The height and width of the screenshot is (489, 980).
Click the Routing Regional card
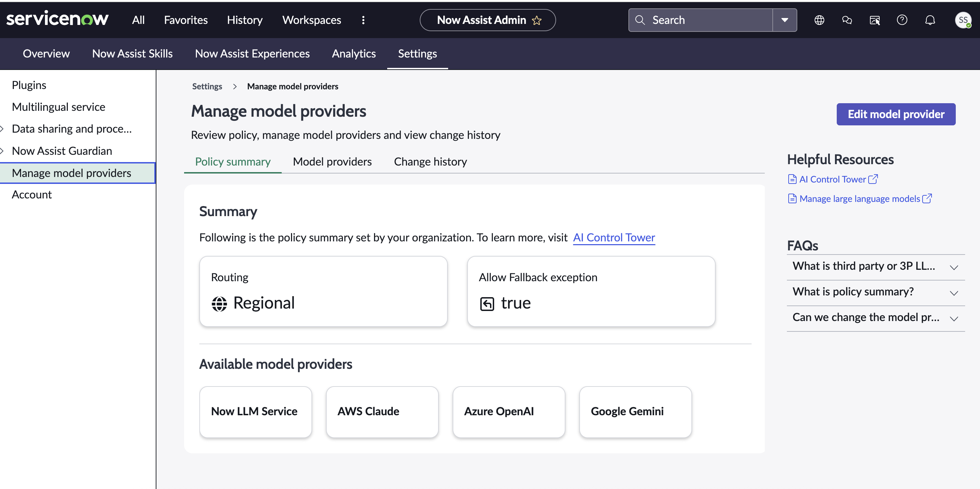tap(323, 291)
